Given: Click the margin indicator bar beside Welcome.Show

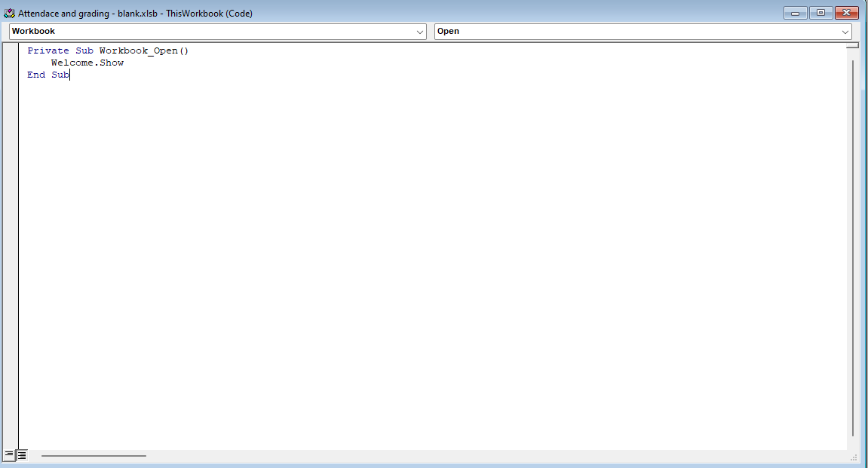Looking at the screenshot, I should tap(11, 63).
